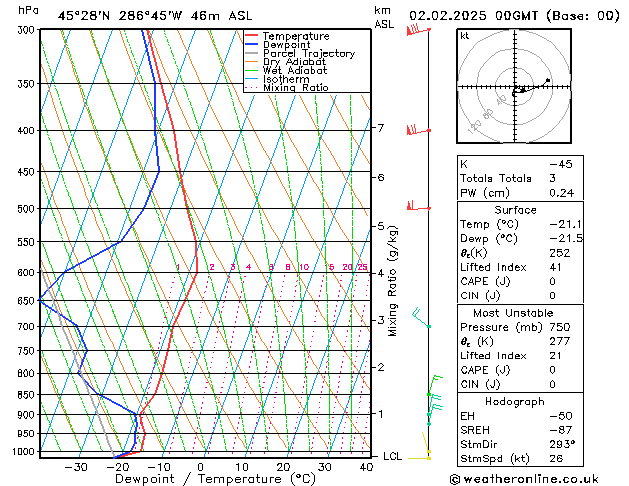Click the "4" km altitude tick label
The width and height of the screenshot is (629, 486).
point(380,273)
